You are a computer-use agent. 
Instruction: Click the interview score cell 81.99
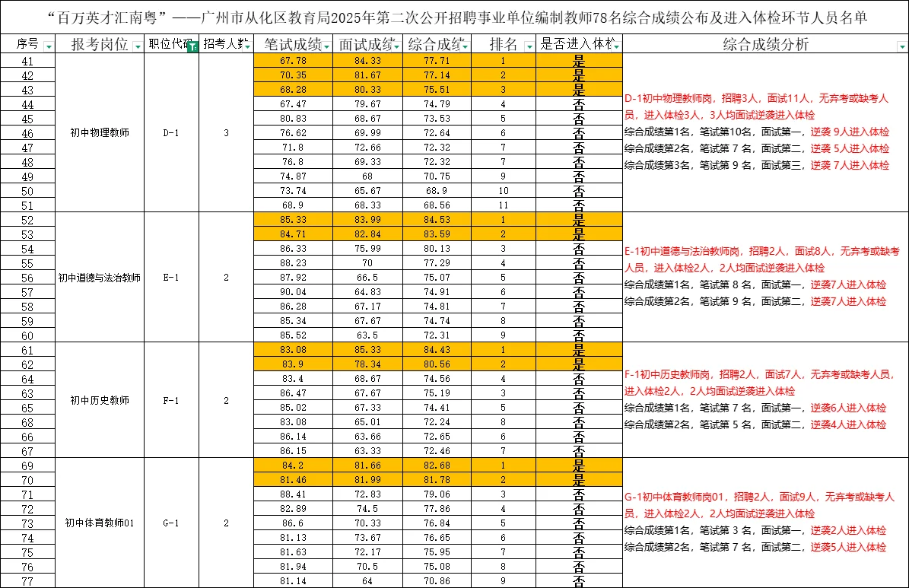pos(367,479)
